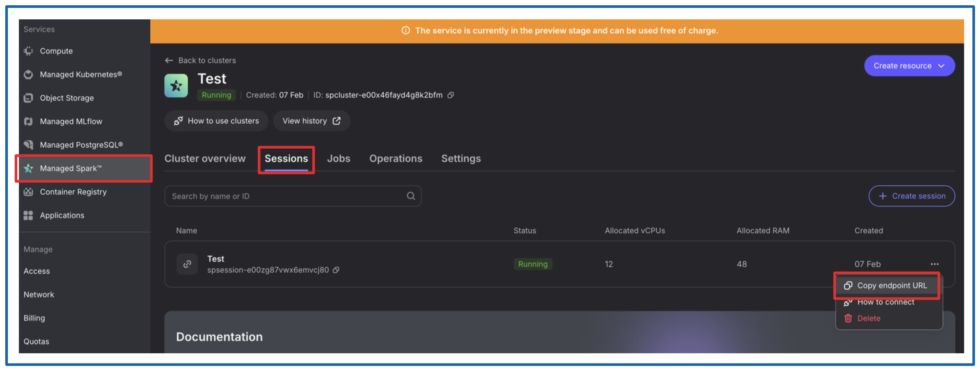Open Container Registry in sidebar

(x=73, y=192)
